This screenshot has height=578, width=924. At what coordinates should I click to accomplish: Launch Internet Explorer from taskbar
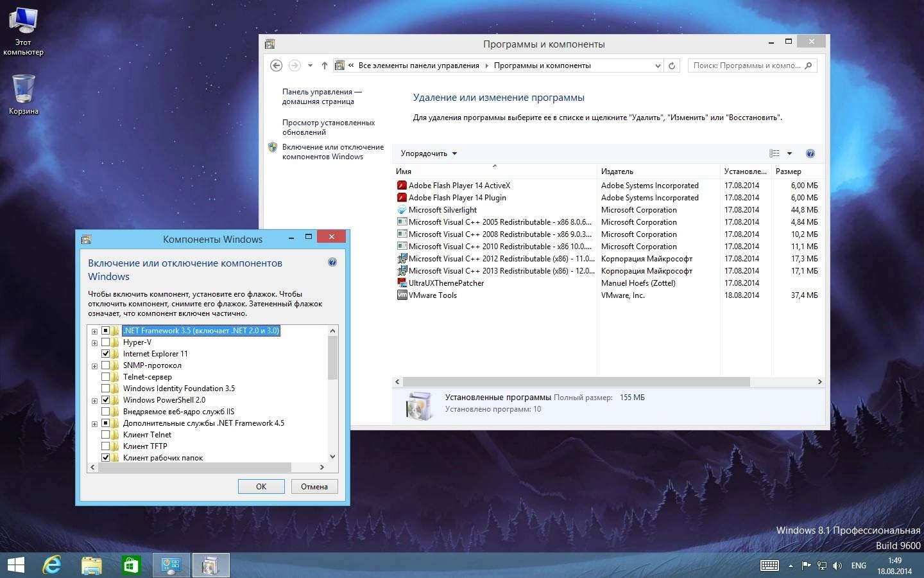coord(52,565)
